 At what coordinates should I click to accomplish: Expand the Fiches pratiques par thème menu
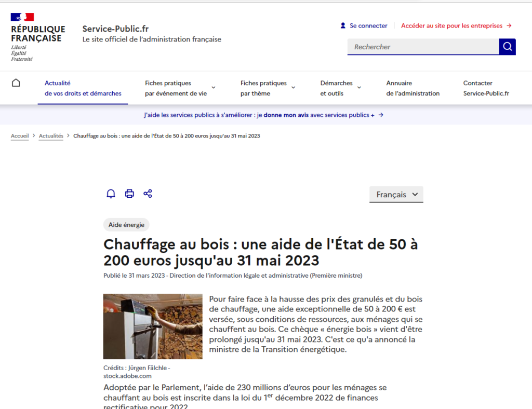263,88
